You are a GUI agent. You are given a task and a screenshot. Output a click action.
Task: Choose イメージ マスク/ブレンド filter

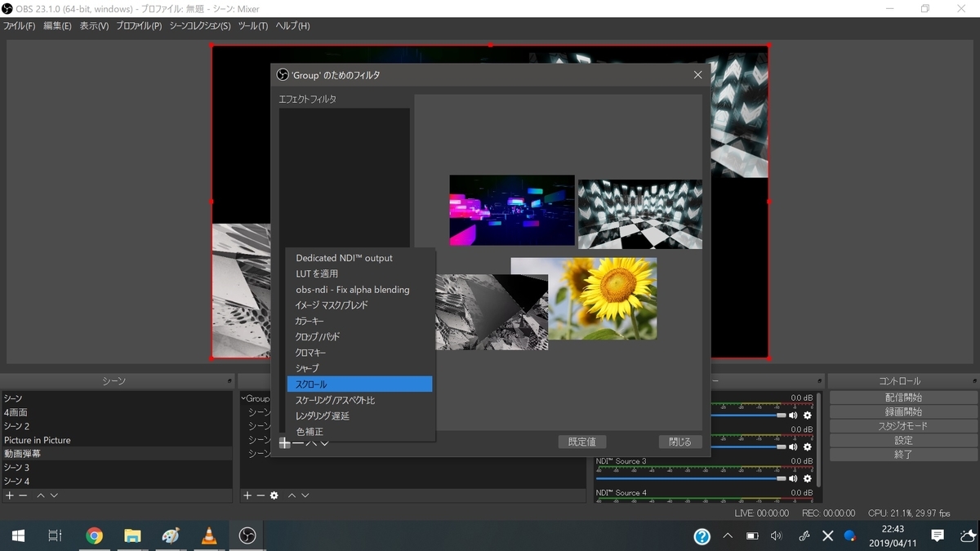click(359, 305)
